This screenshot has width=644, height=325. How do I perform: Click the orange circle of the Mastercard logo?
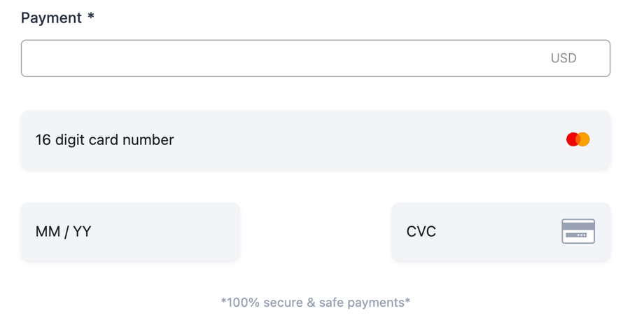[x=584, y=139]
